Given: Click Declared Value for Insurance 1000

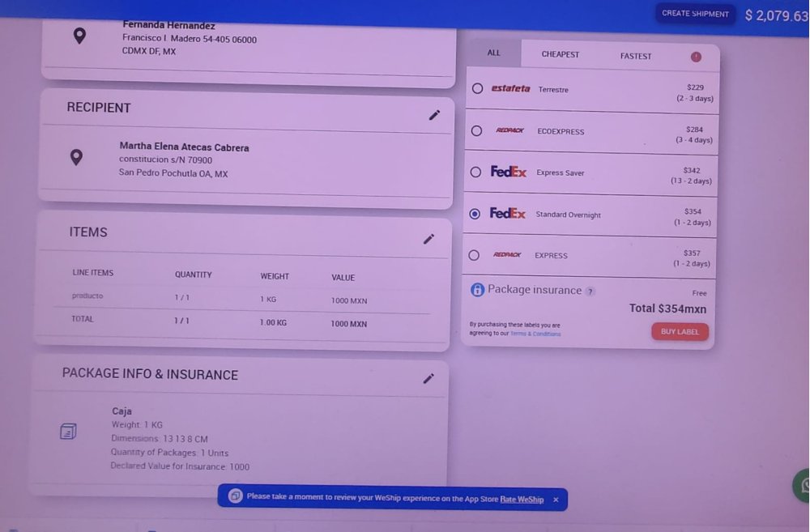Looking at the screenshot, I should coord(180,466).
